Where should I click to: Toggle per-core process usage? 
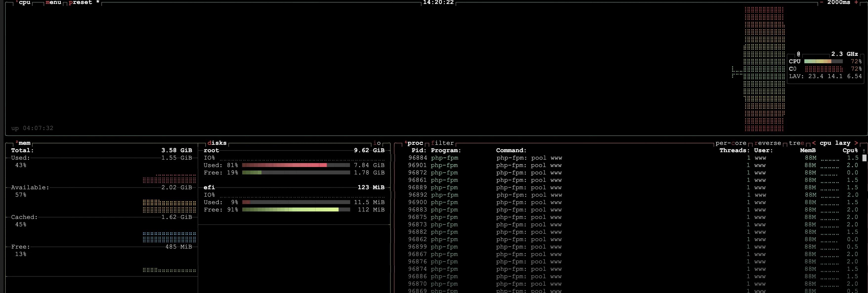731,143
